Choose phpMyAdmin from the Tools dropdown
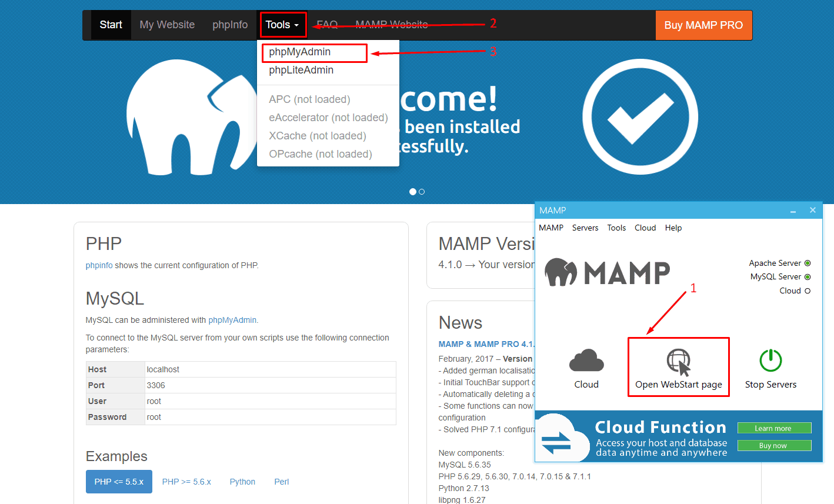Image resolution: width=834 pixels, height=504 pixels. [300, 52]
